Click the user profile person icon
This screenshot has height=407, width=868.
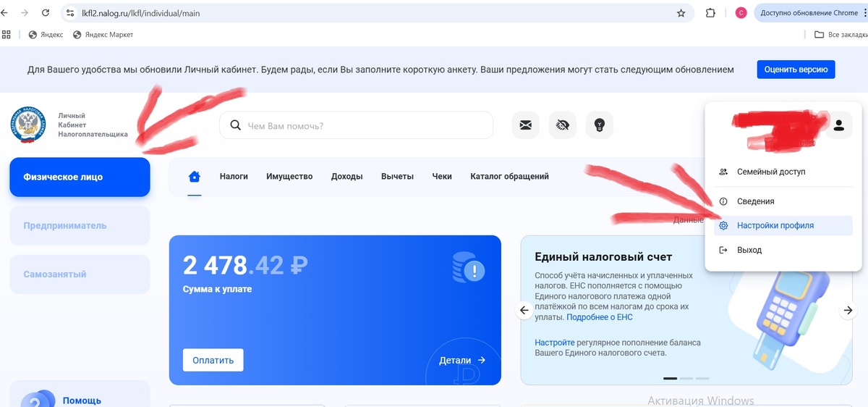(x=839, y=125)
